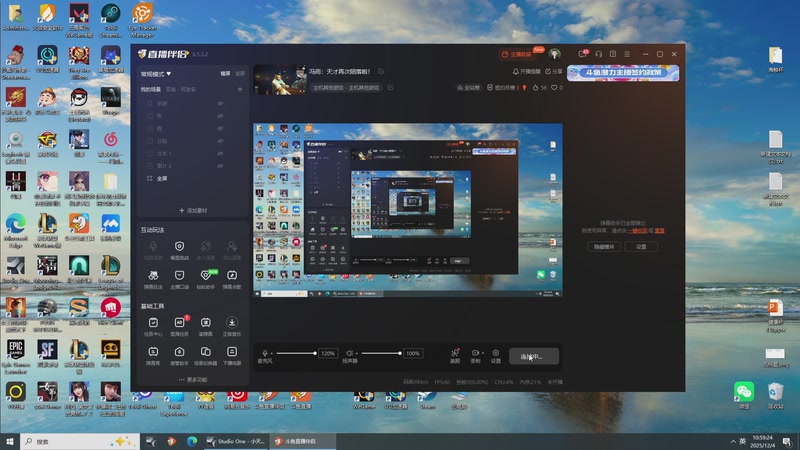800x450 pixels.
Task: Open Microsoft Edge from taskbar
Action: (x=192, y=441)
